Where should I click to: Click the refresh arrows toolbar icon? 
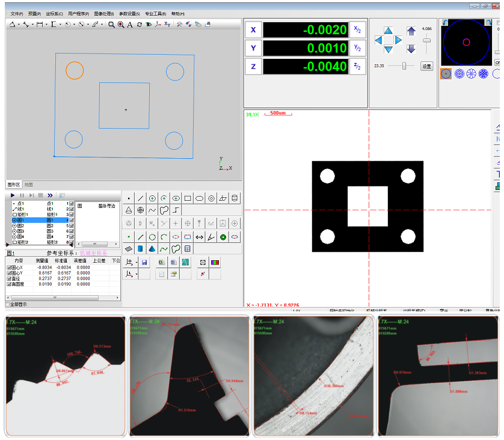(140, 25)
